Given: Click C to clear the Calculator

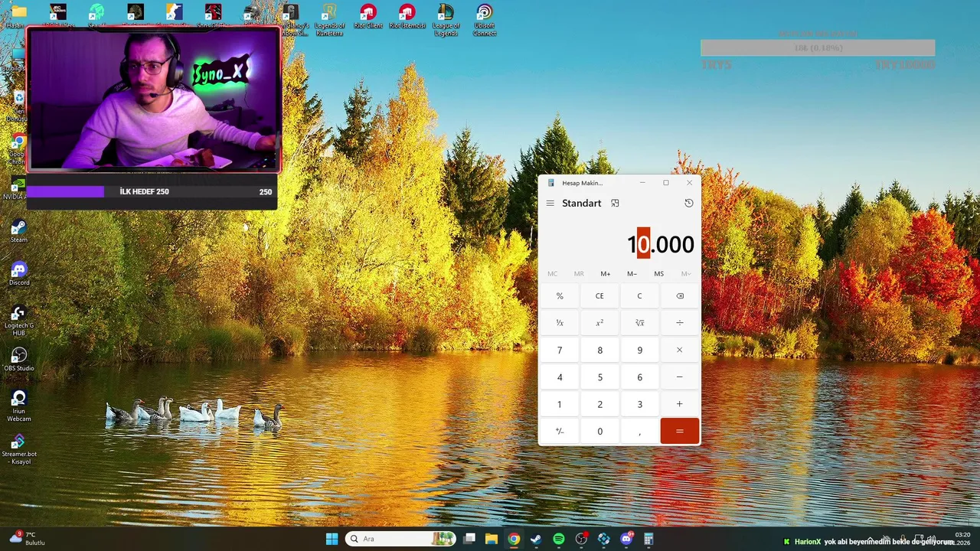Looking at the screenshot, I should (x=639, y=296).
